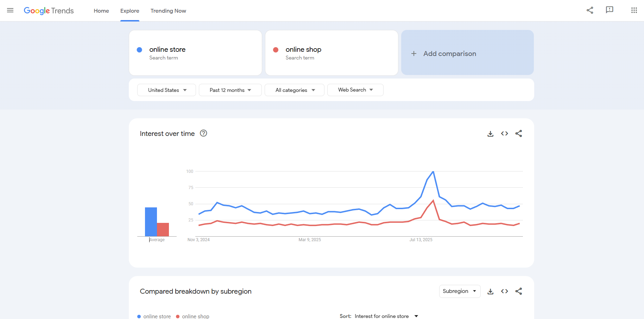This screenshot has height=319, width=644.
Task: Open help for Interest over time
Action: click(203, 133)
